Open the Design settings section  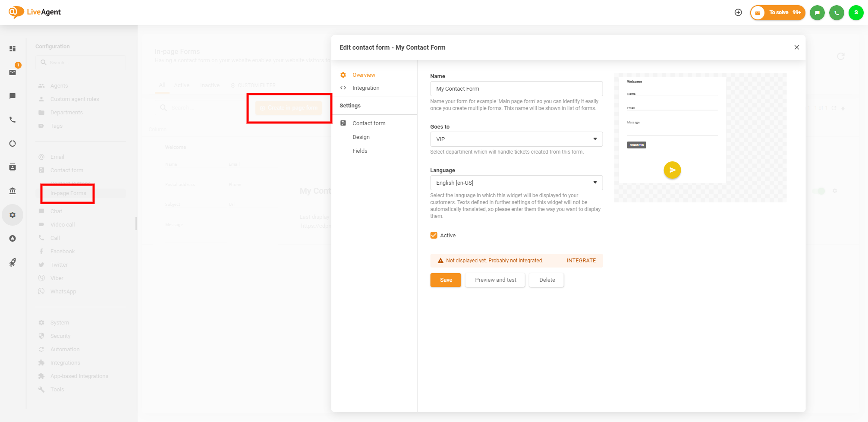click(x=361, y=137)
